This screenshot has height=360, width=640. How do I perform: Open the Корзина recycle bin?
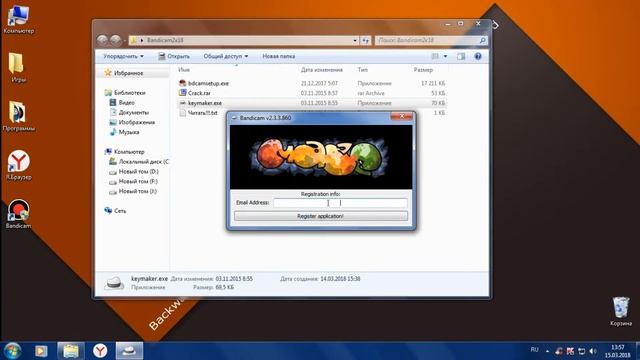point(621,312)
